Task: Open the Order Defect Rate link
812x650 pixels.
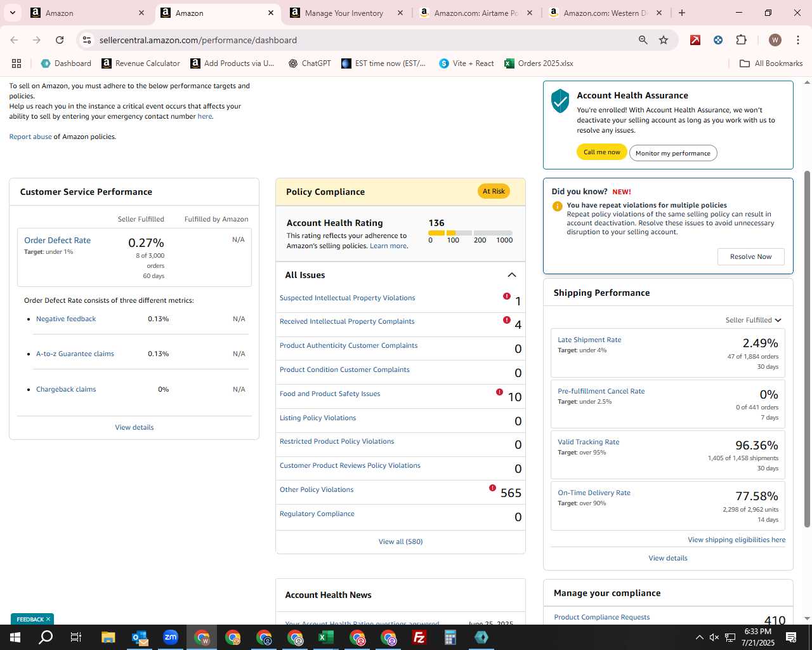Action: tap(57, 240)
